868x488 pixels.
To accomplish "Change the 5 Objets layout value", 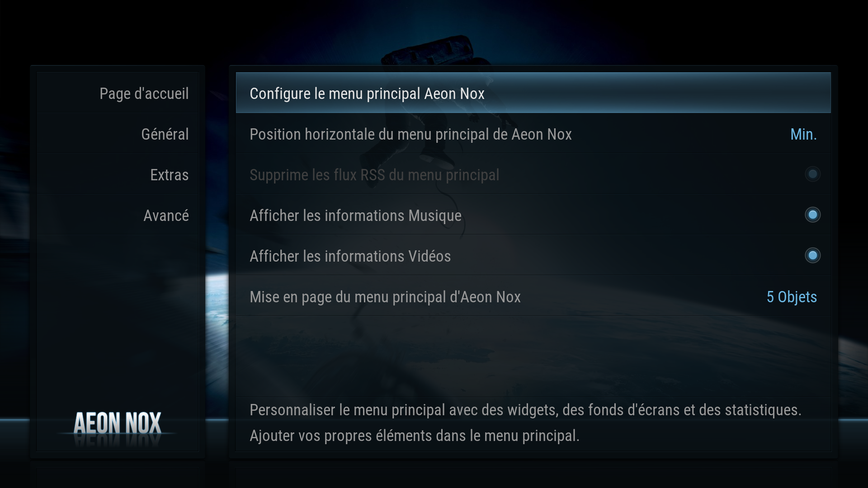I will click(x=792, y=297).
